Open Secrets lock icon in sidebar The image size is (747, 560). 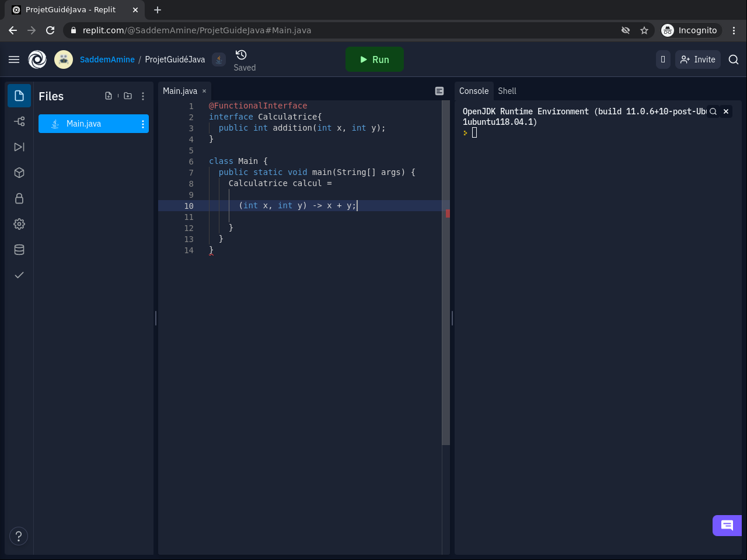[x=19, y=198]
